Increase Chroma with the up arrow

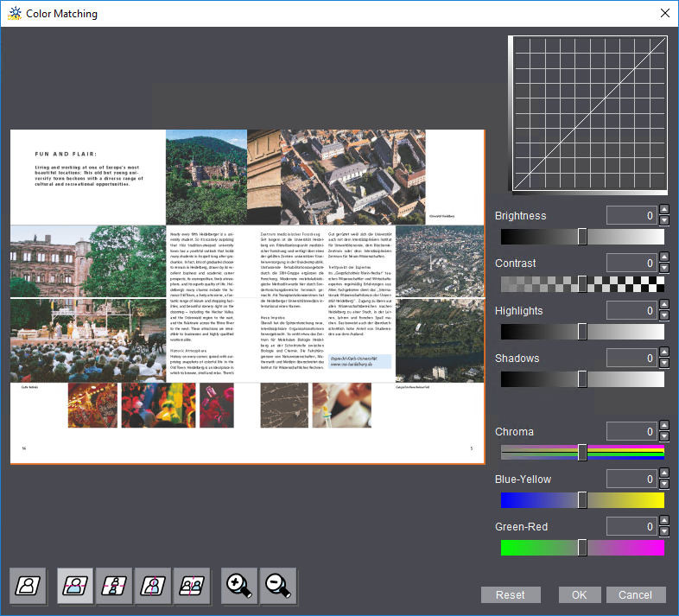663,426
